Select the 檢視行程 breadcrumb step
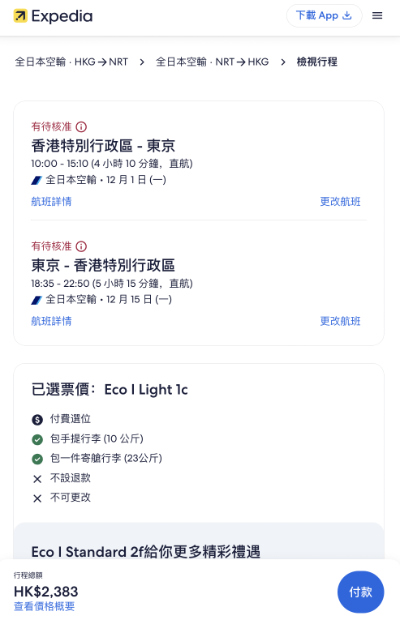Screen dimensions: 400x620 317,62
